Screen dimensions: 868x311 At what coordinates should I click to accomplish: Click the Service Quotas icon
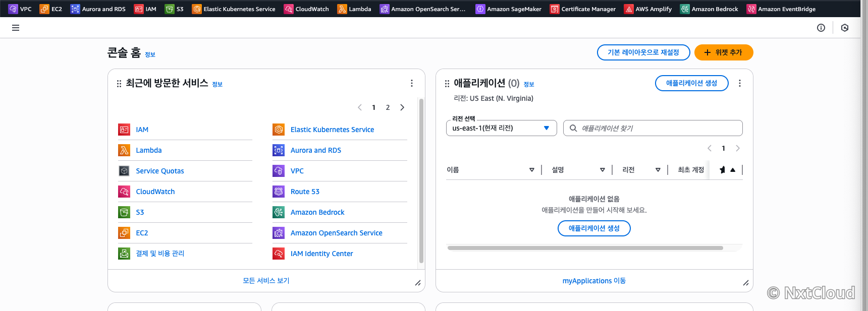pos(124,171)
